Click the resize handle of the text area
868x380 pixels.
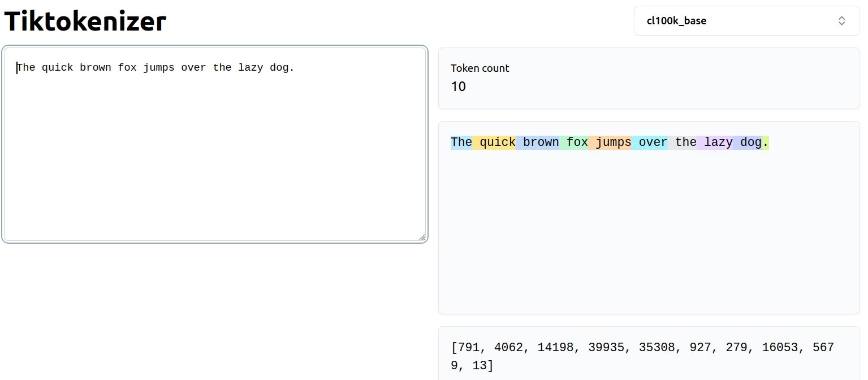[422, 237]
